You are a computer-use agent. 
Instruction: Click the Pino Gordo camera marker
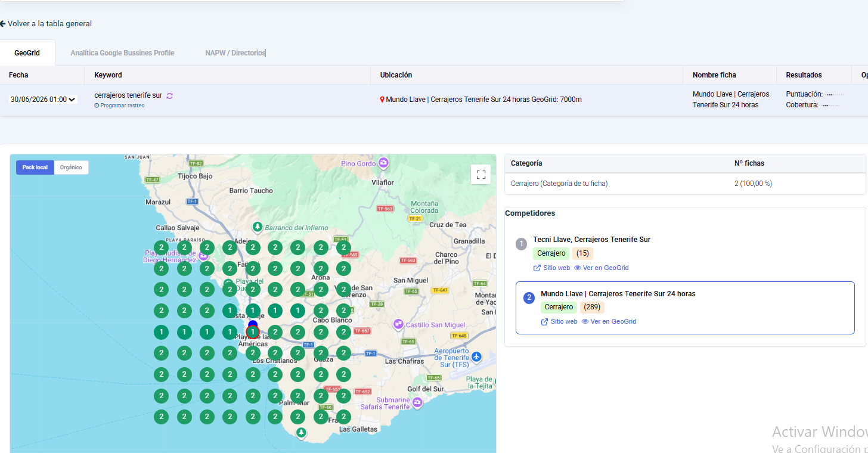[384, 163]
